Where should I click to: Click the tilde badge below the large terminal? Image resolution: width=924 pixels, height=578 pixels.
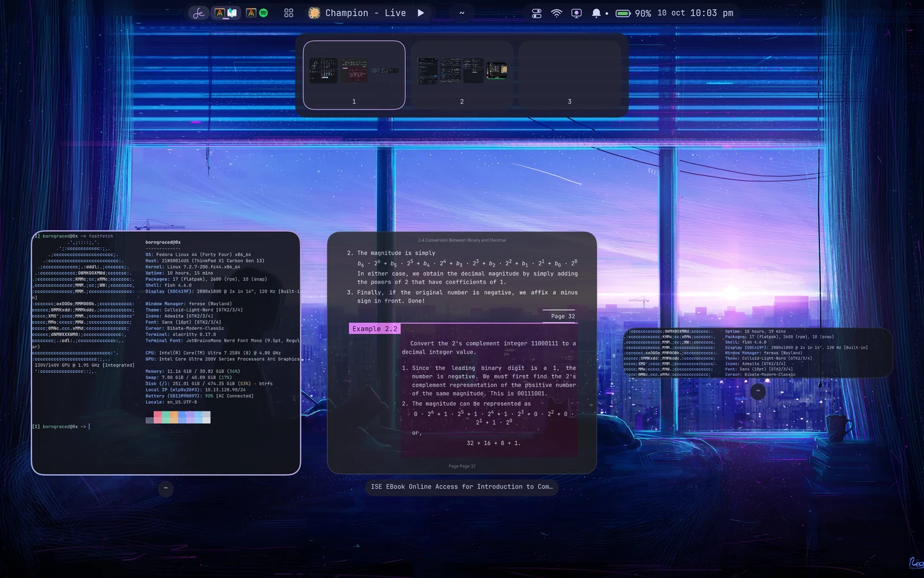166,488
